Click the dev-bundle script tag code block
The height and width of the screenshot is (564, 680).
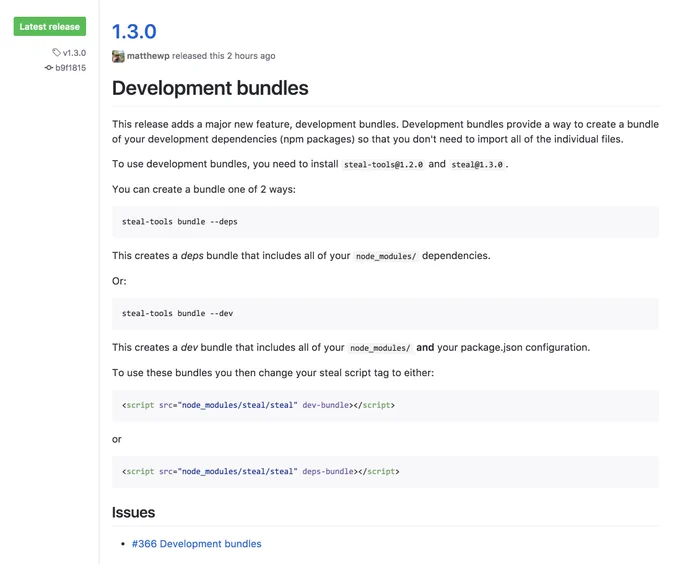pyautogui.click(x=385, y=405)
